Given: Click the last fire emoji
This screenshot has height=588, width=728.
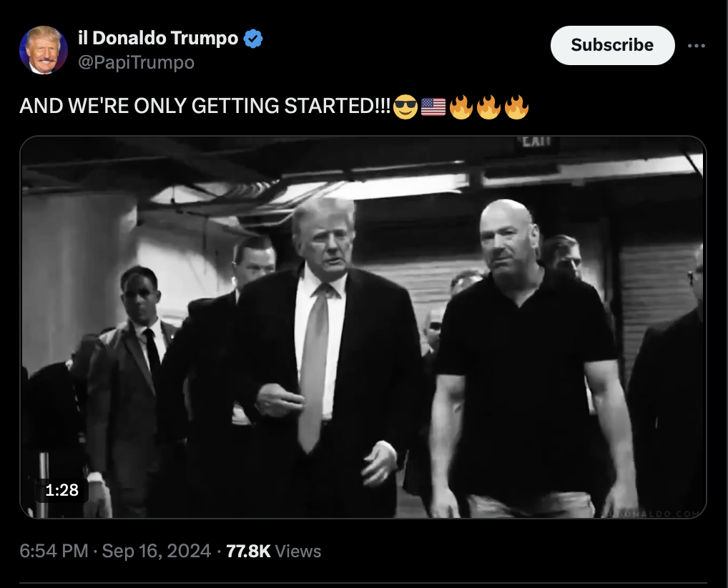Looking at the screenshot, I should (517, 107).
